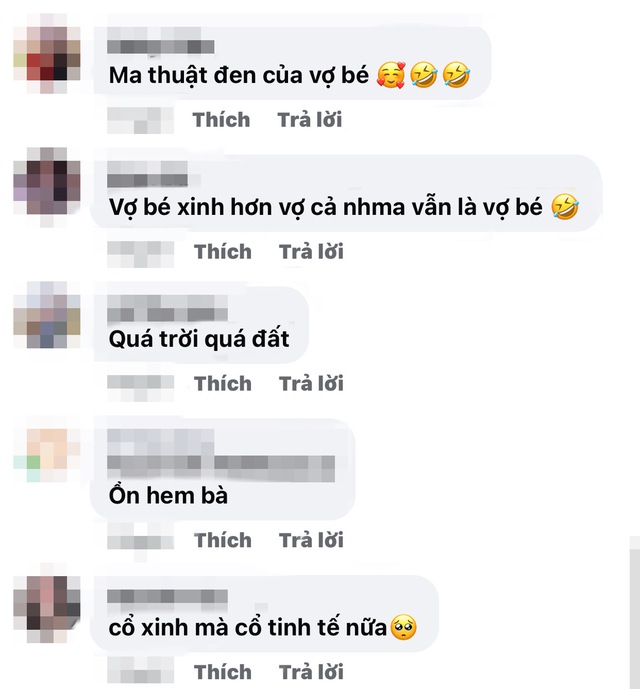The image size is (640, 689).
Task: Click blurred username above 'Ma thuật đen' comment
Action: 161,41
